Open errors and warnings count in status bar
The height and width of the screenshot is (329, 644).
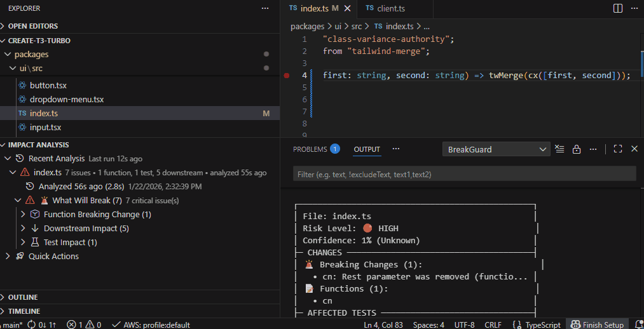point(84,325)
